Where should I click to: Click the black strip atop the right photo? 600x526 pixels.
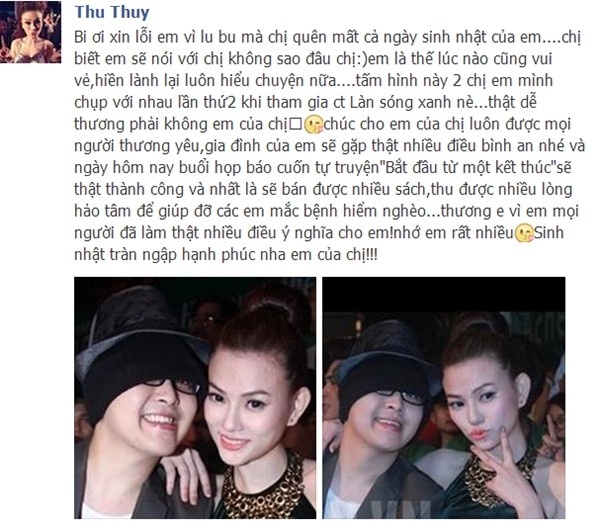pos(443,295)
